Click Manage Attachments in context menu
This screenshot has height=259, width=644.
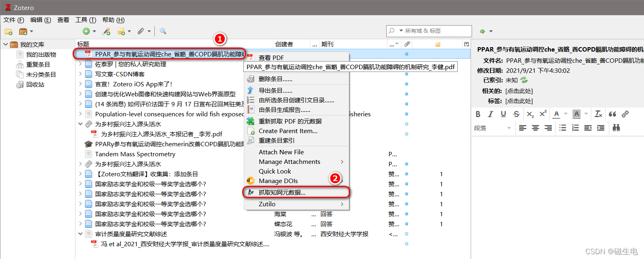pyautogui.click(x=296, y=162)
